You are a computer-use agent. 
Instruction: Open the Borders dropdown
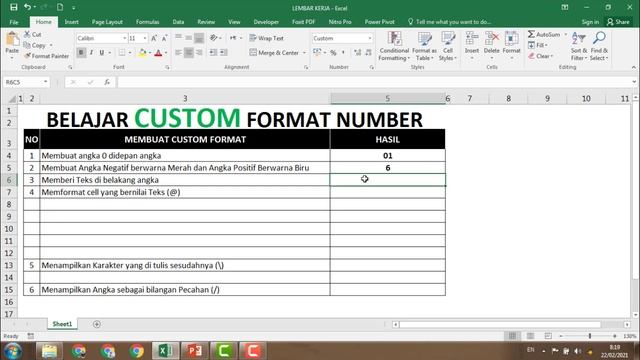(x=130, y=53)
